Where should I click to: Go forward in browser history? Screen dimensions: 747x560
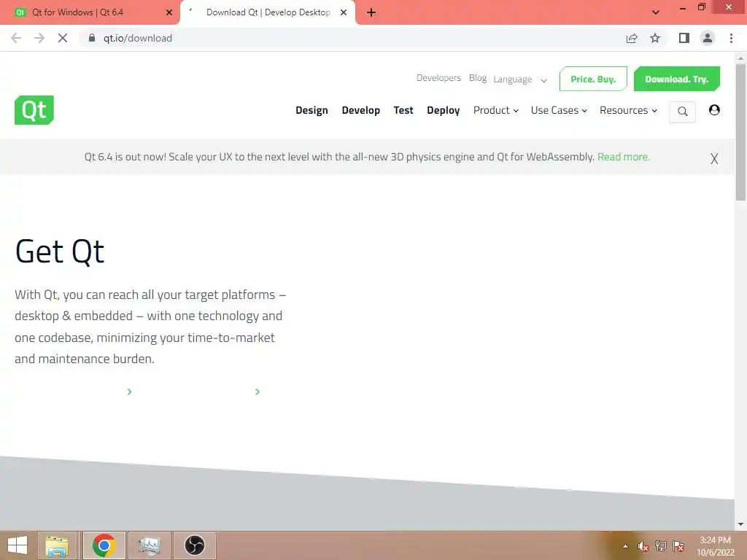(x=39, y=38)
